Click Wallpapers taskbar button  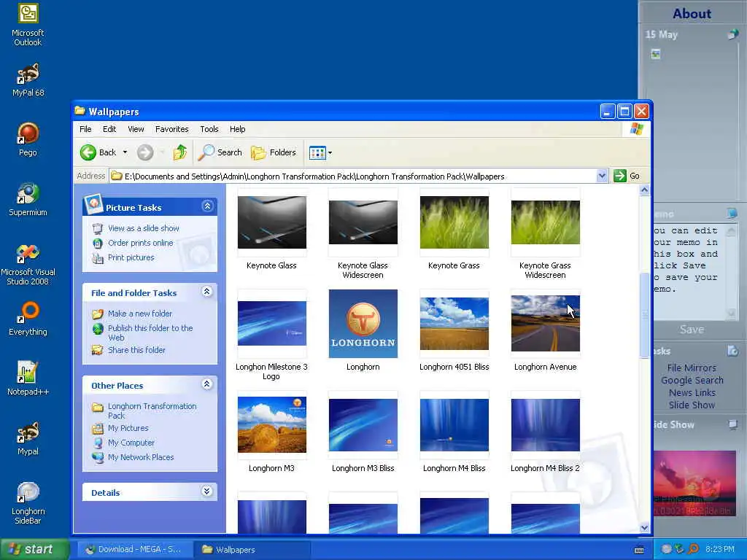coord(252,550)
